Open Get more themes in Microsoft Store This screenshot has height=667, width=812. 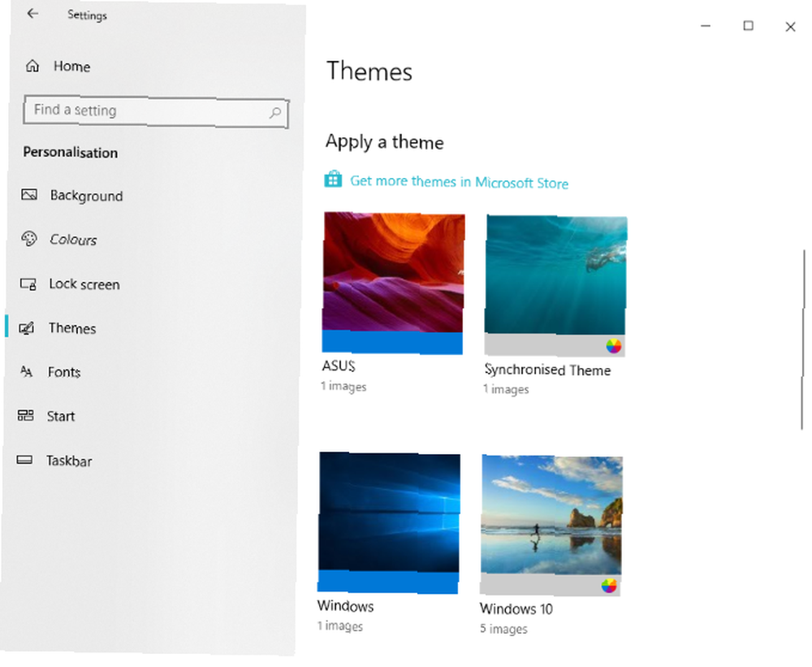point(460,182)
